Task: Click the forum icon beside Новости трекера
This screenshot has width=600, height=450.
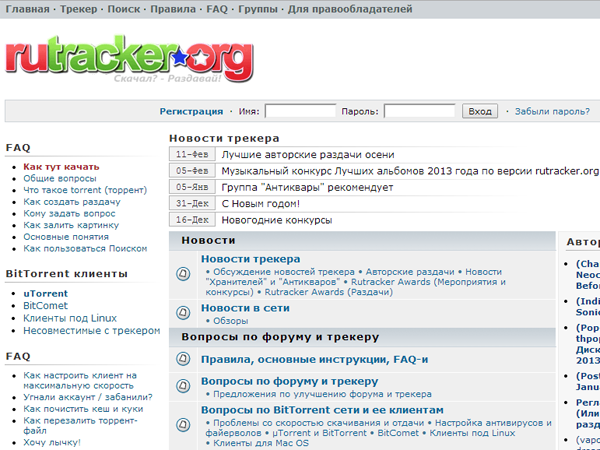Action: coord(184,272)
